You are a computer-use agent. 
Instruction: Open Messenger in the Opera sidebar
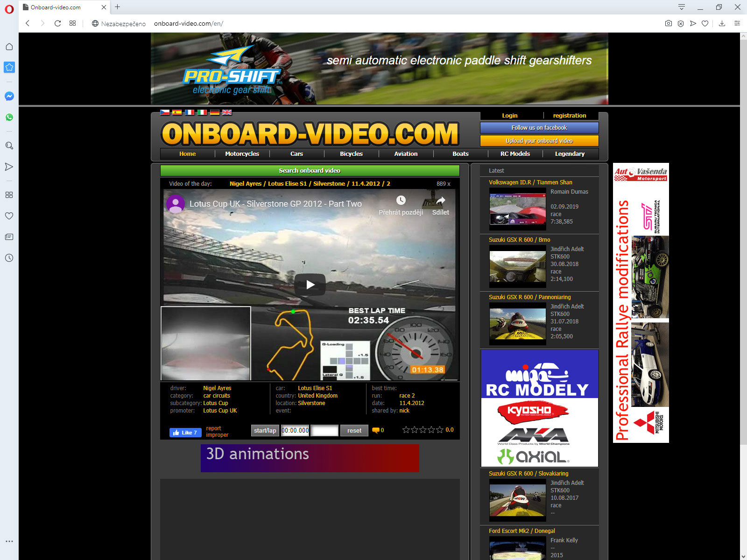(9, 96)
